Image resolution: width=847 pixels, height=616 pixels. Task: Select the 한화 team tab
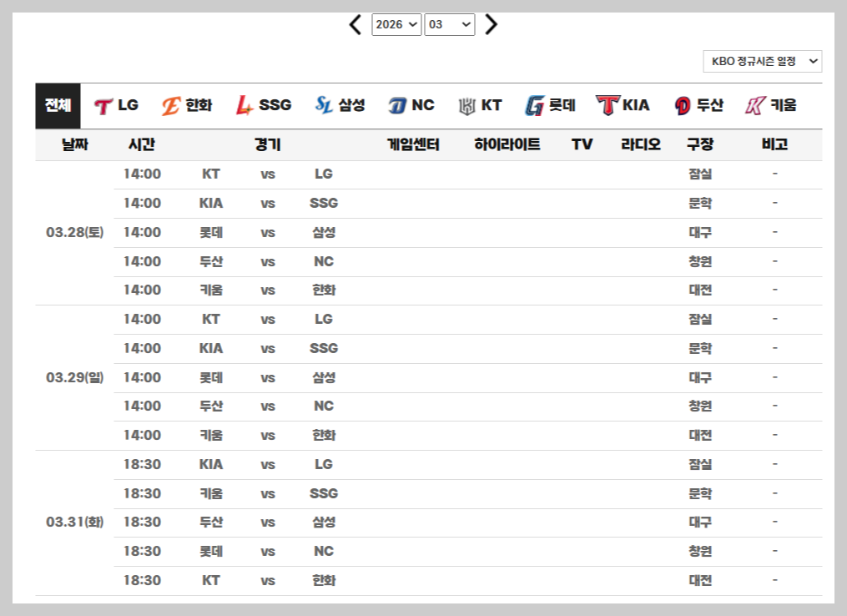[x=187, y=105]
